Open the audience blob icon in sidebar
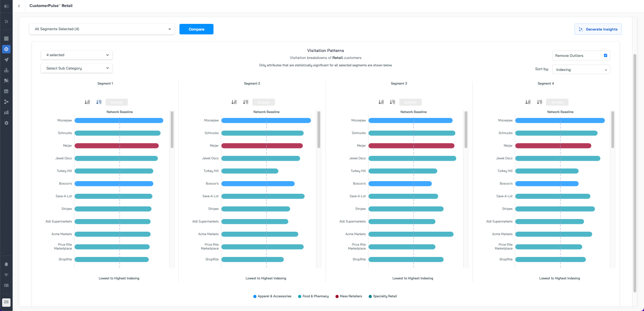The height and width of the screenshot is (311, 644). pyautogui.click(x=6, y=81)
